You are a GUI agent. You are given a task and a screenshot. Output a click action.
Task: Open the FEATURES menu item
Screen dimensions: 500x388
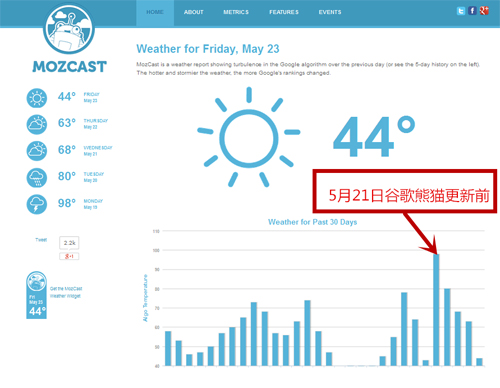pos(284,12)
